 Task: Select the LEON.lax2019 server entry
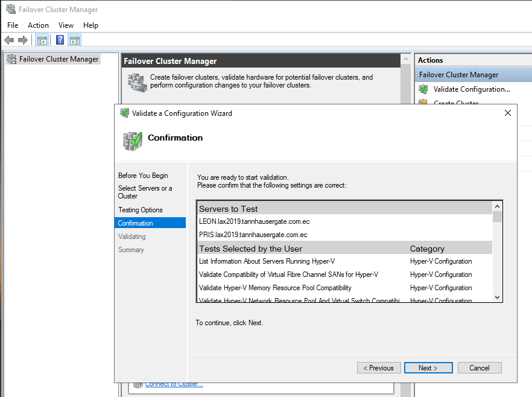coord(255,221)
